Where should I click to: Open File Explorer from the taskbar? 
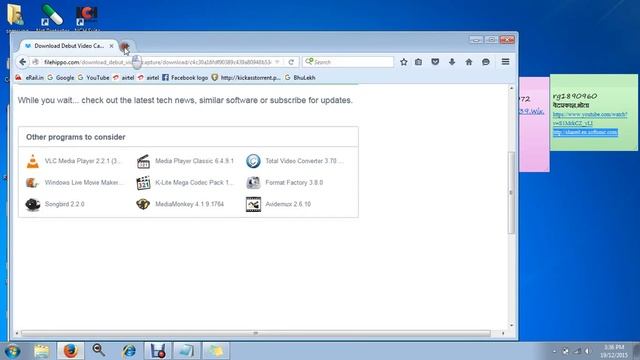click(x=42, y=351)
